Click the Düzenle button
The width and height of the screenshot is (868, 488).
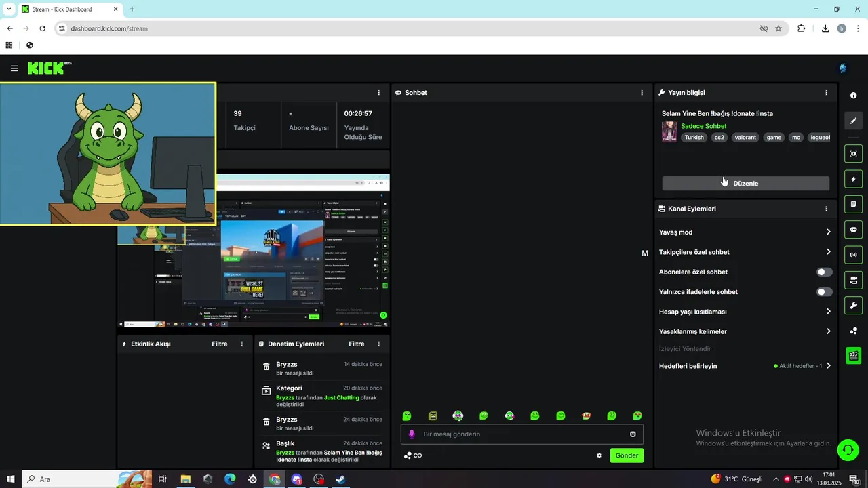[745, 184]
